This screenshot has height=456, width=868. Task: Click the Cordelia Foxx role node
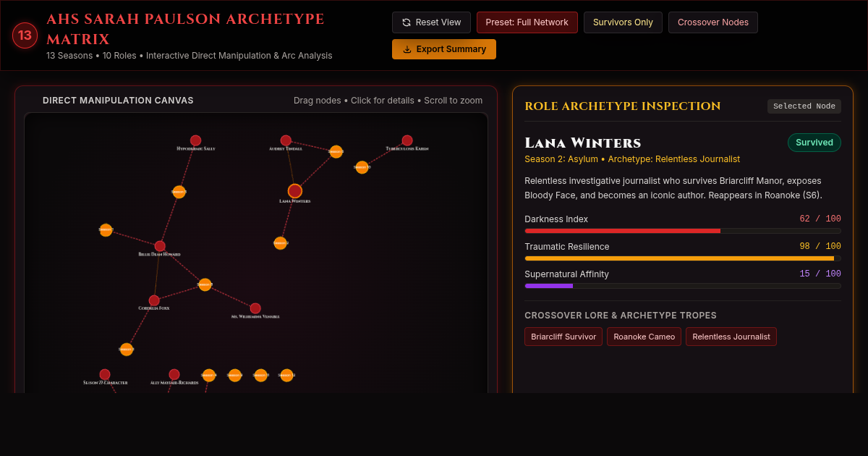pos(154,300)
